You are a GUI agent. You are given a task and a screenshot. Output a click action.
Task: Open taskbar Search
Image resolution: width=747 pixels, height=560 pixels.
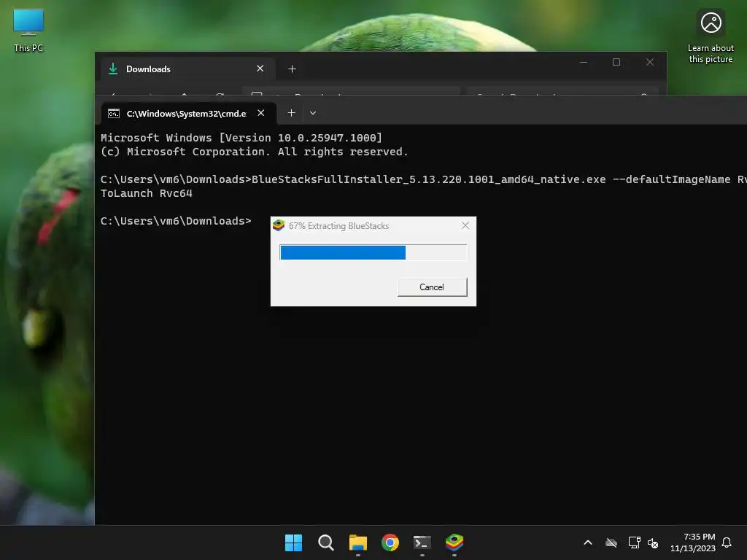(x=326, y=542)
